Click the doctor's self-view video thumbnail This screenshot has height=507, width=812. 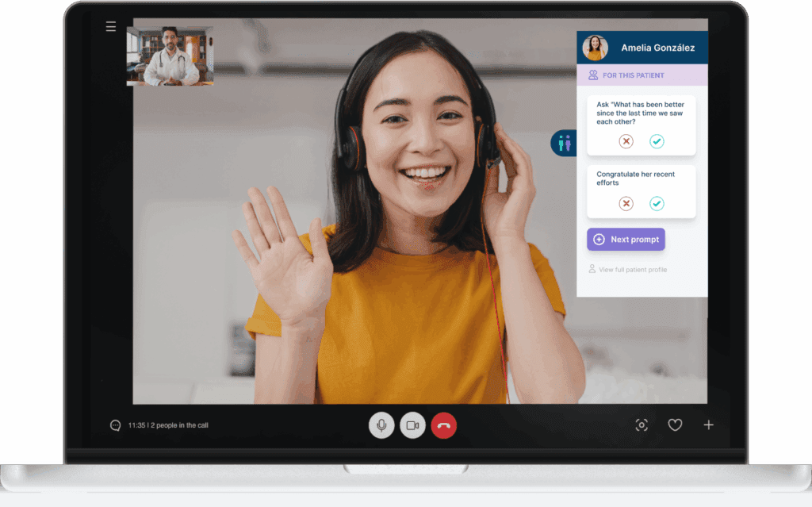click(170, 56)
